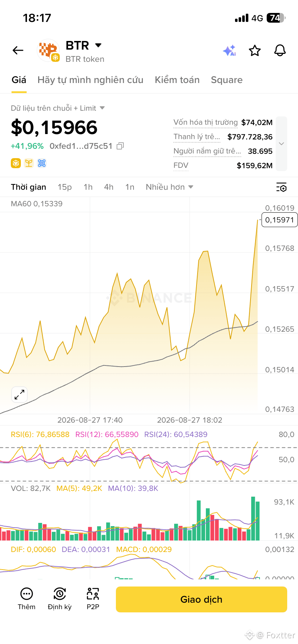Tap the 2026-08-27 17:40 time label
Screen dimensions: 298x644
click(90, 420)
